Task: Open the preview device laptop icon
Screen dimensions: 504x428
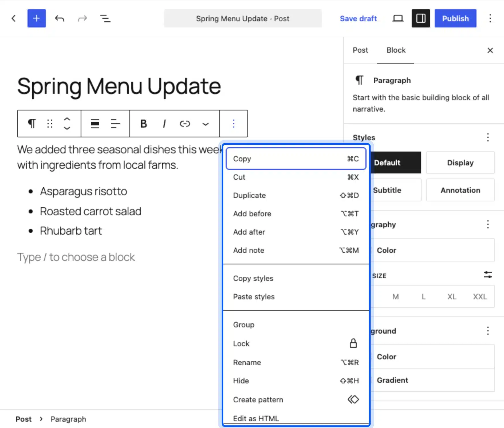Action: click(x=398, y=19)
